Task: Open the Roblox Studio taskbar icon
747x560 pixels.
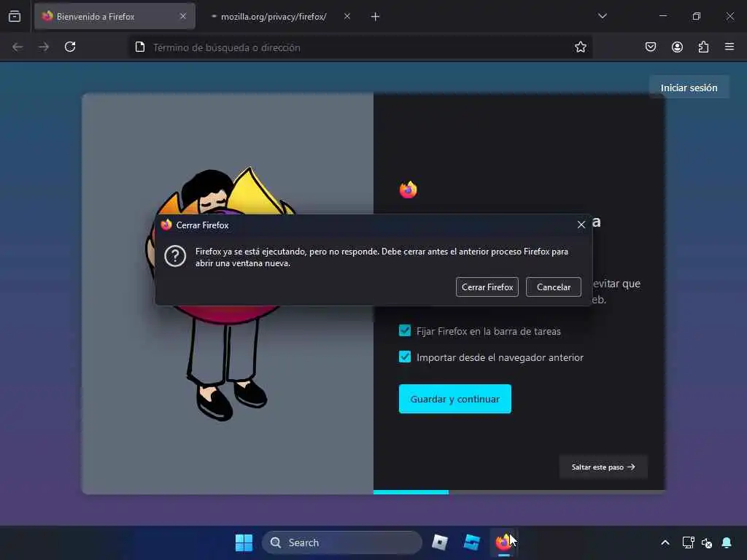Action: (472, 542)
